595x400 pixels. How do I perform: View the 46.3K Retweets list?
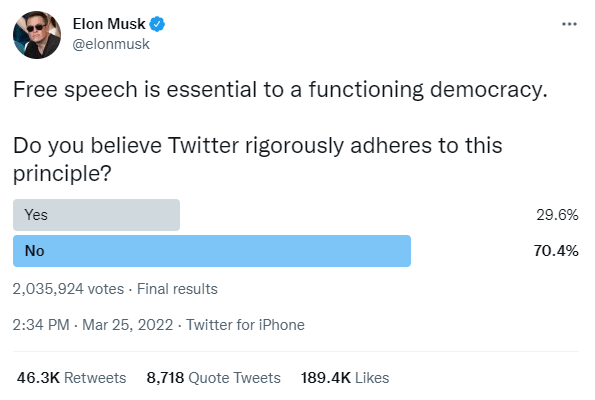point(71,378)
